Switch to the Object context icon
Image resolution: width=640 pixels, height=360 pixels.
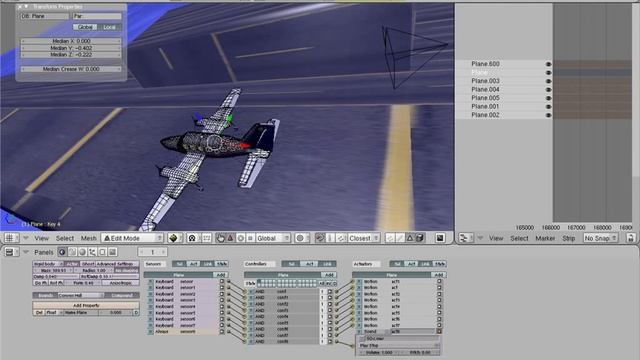click(x=92, y=252)
